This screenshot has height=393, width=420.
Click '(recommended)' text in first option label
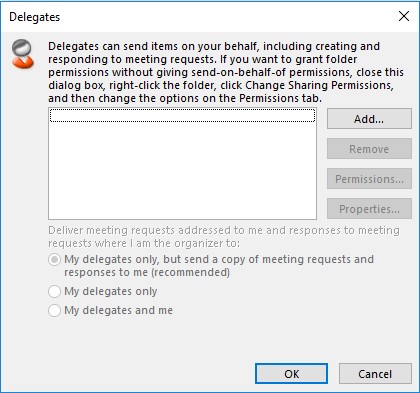click(x=190, y=272)
